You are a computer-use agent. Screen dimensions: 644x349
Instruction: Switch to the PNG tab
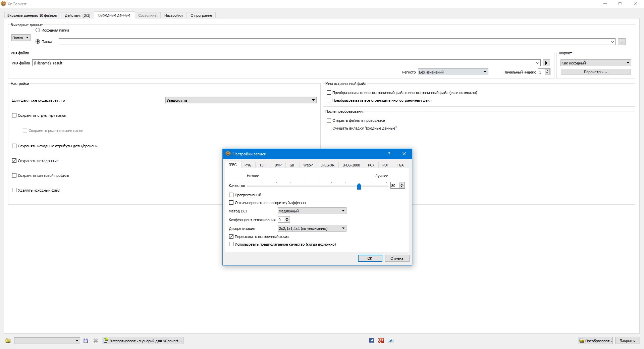tap(248, 165)
